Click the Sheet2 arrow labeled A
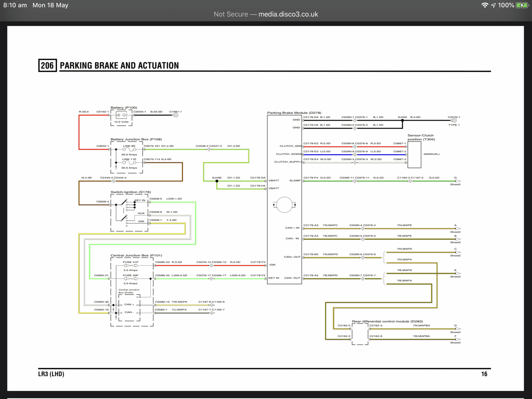 [x=458, y=229]
